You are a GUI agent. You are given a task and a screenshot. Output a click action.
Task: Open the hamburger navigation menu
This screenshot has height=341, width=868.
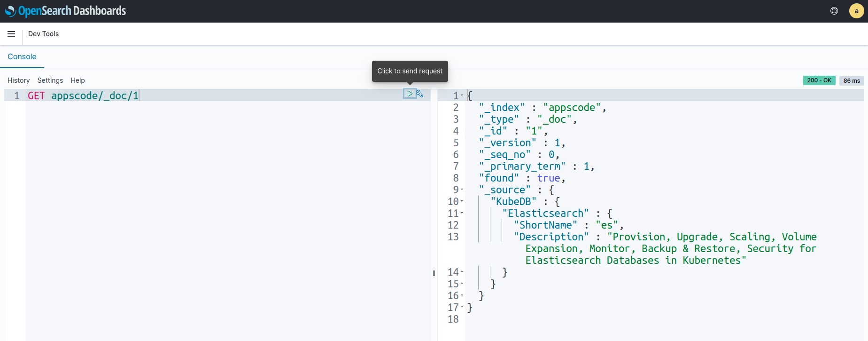(11, 34)
